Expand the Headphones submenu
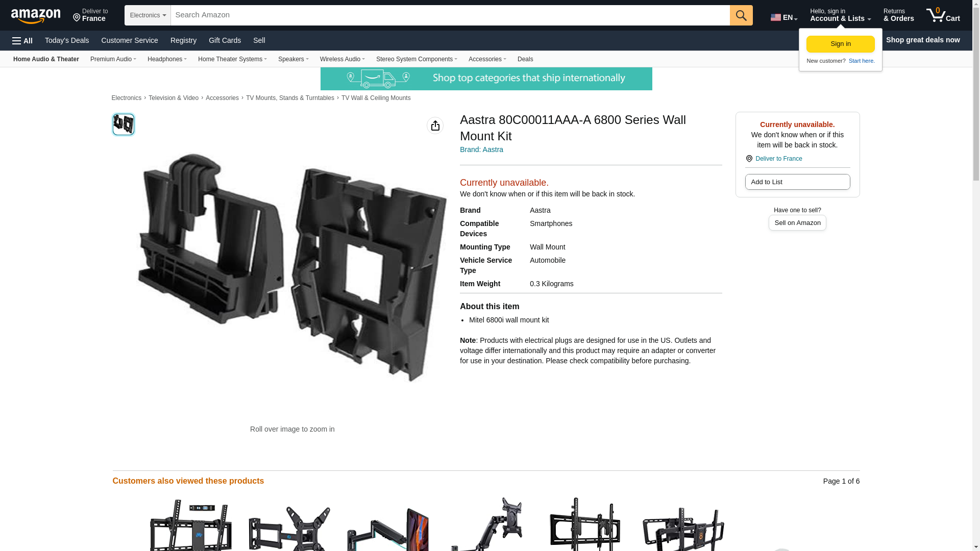The image size is (980, 551). pos(167,59)
